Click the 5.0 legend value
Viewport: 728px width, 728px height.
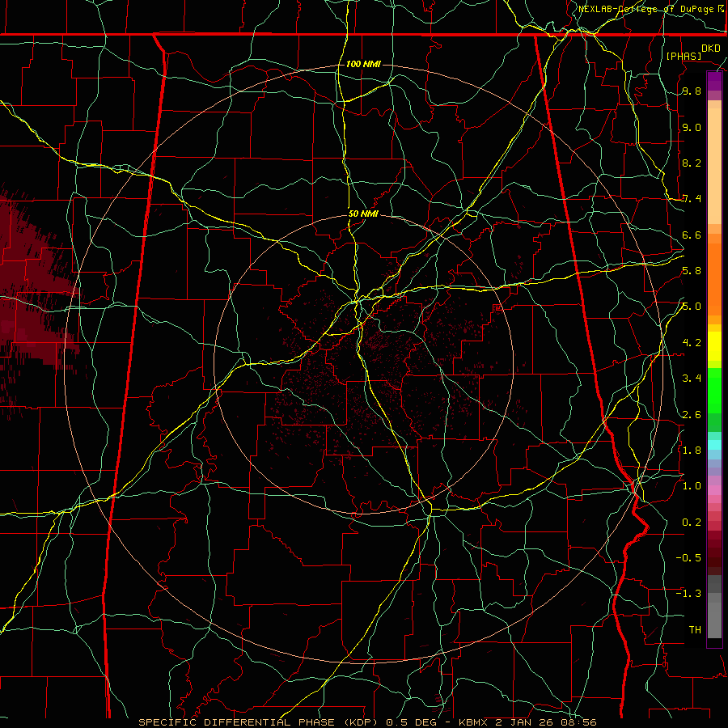pos(692,307)
